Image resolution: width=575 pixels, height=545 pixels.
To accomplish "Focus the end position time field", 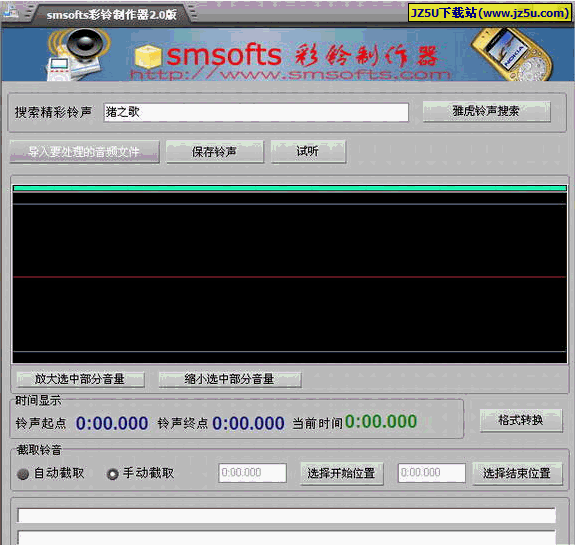I will (x=432, y=473).
